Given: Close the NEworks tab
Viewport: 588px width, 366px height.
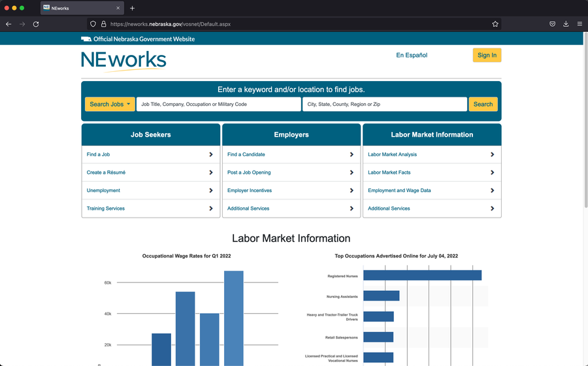Looking at the screenshot, I should [118, 8].
